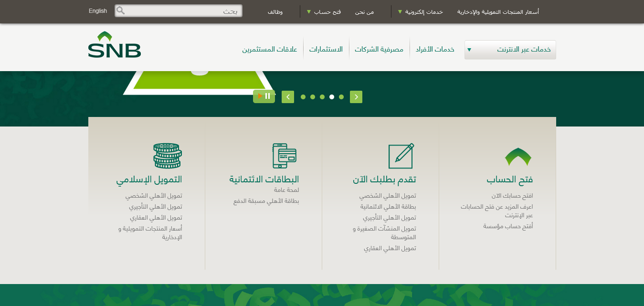The width and height of the screenshot is (644, 306).
Task: Click the SNB logo
Action: 115,44
